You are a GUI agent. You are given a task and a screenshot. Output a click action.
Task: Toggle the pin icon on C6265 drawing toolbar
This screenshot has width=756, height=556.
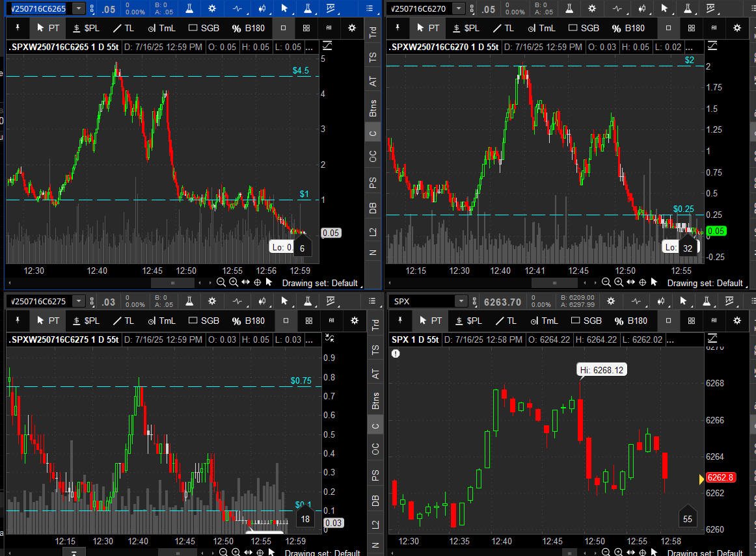(18, 28)
